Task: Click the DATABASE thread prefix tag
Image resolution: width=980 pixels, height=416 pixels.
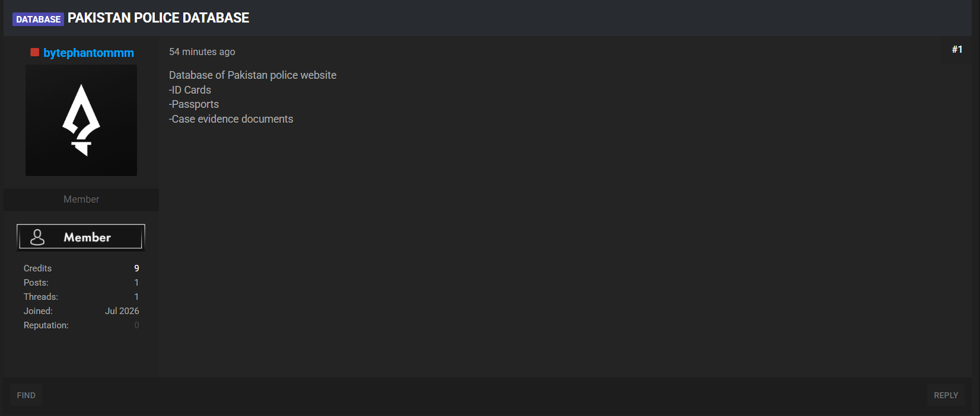Action: pyautogui.click(x=38, y=19)
